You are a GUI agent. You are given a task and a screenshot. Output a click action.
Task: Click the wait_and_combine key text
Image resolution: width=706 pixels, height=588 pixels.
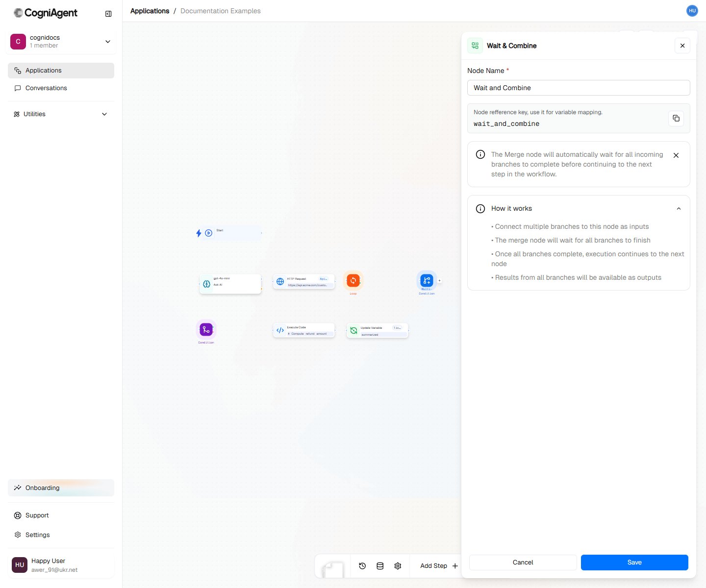point(506,124)
